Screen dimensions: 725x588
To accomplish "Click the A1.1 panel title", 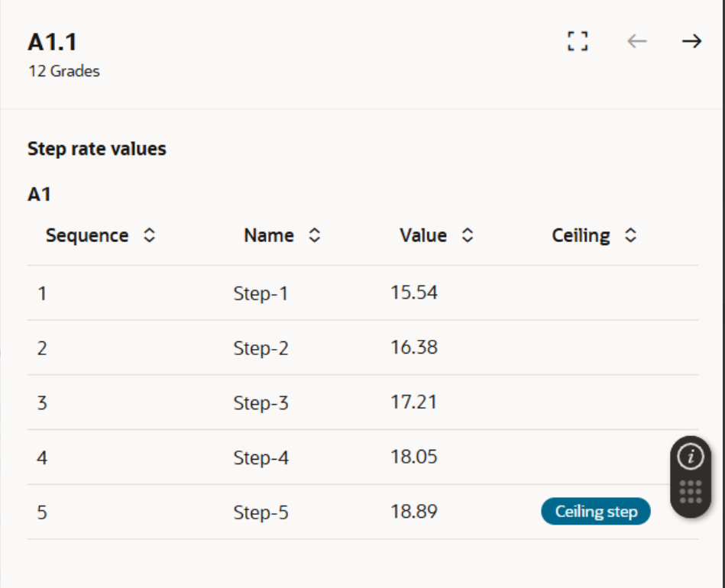I will [x=52, y=42].
